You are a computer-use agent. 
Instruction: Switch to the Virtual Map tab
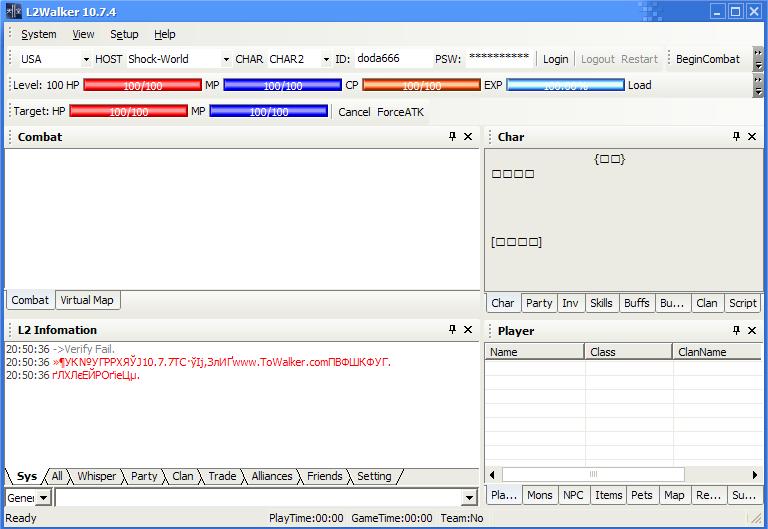(x=87, y=300)
